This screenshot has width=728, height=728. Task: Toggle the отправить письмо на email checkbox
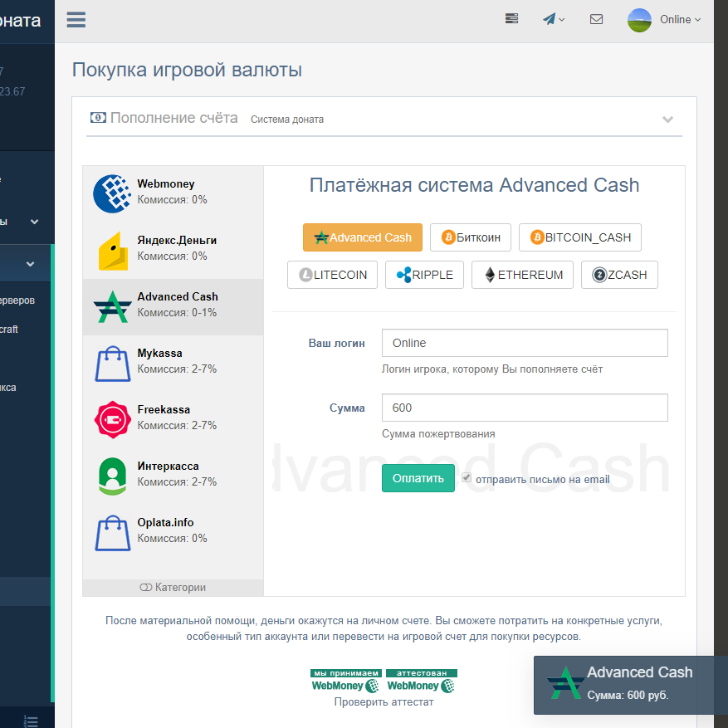pyautogui.click(x=467, y=478)
